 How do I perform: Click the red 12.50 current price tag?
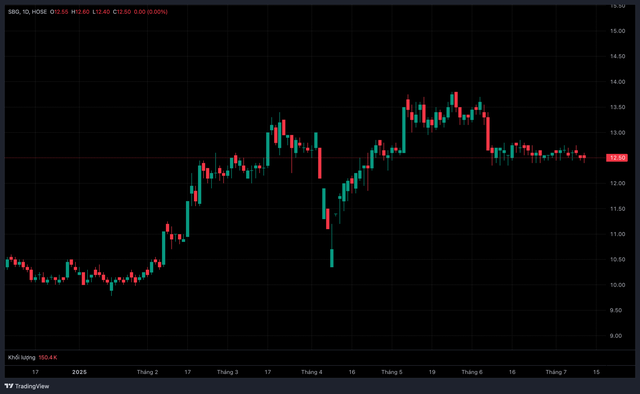[x=617, y=158]
